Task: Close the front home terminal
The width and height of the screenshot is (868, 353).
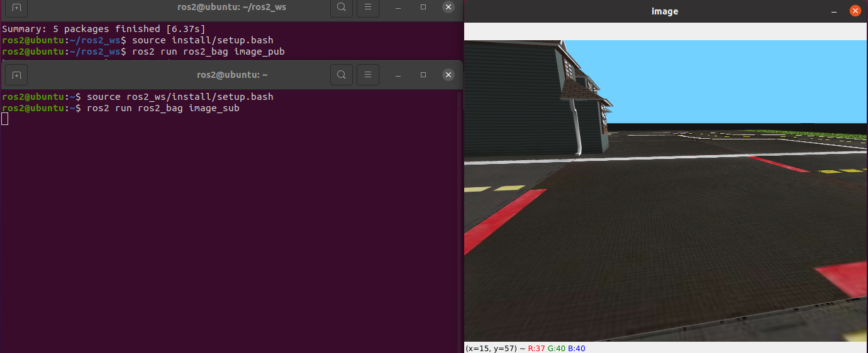Action: (448, 75)
